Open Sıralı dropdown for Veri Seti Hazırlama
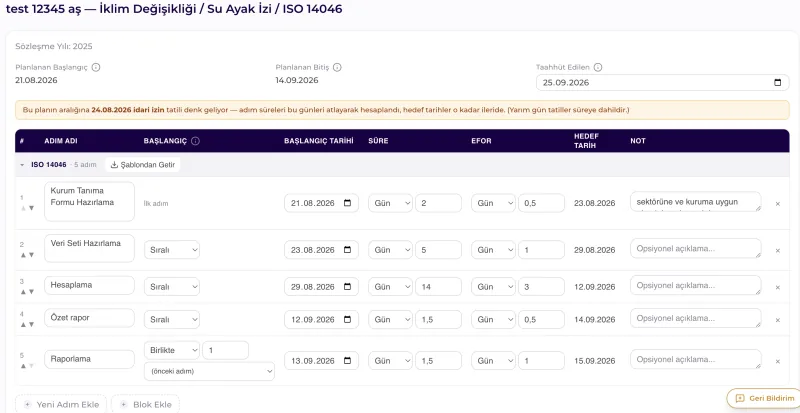800x413 pixels. pyautogui.click(x=172, y=250)
